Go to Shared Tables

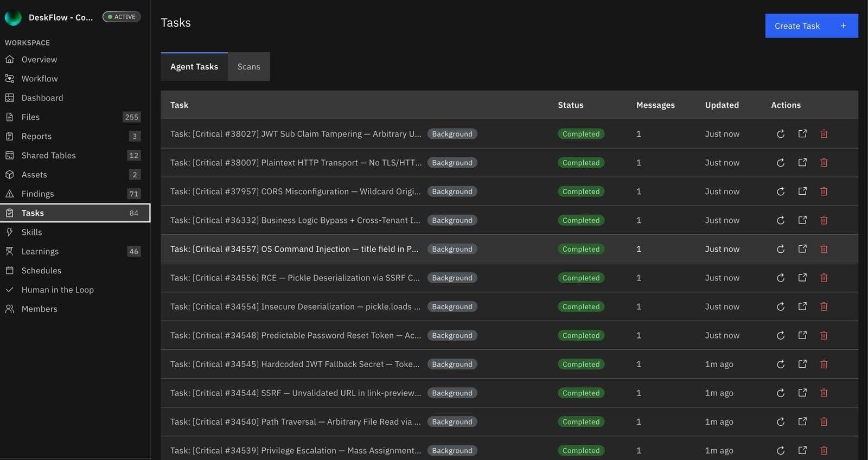(x=75, y=155)
